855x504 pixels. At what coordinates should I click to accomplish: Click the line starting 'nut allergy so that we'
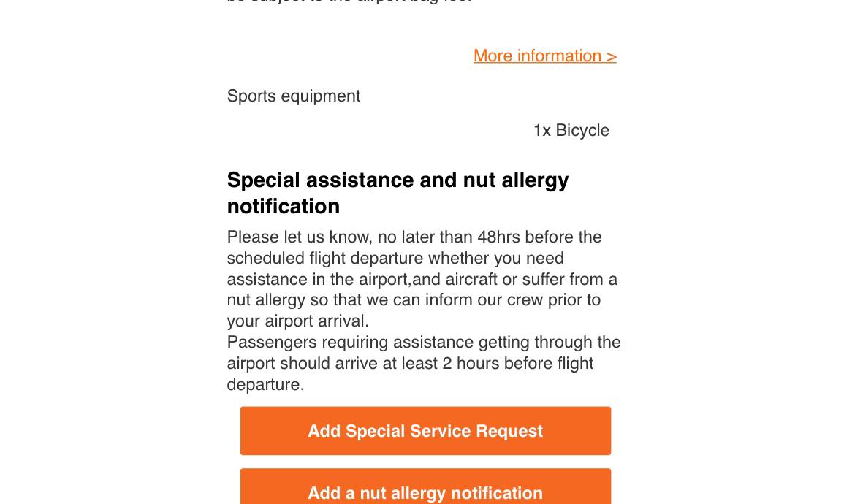tap(414, 300)
